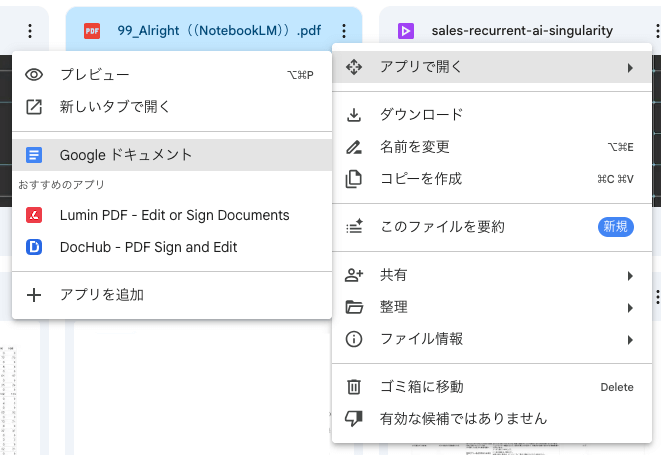
Task: Click the ⌘C ⌘V shortcut label
Action: pyautogui.click(x=615, y=179)
